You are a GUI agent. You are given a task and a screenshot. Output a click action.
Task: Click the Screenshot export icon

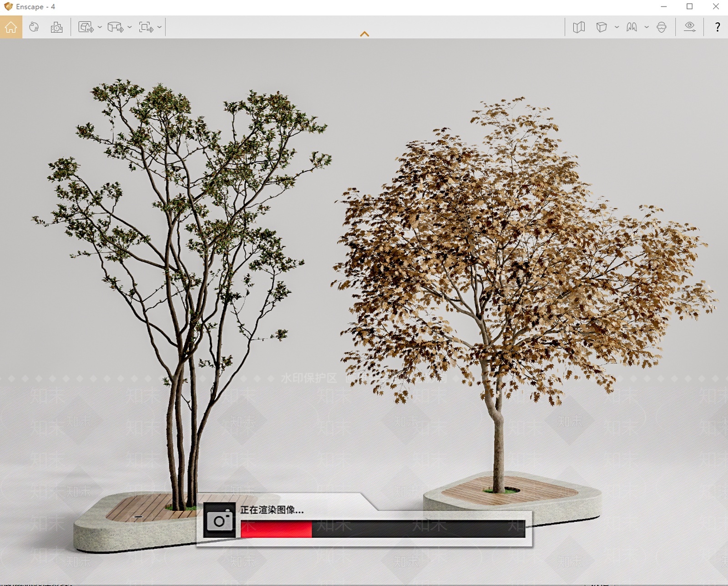point(86,27)
